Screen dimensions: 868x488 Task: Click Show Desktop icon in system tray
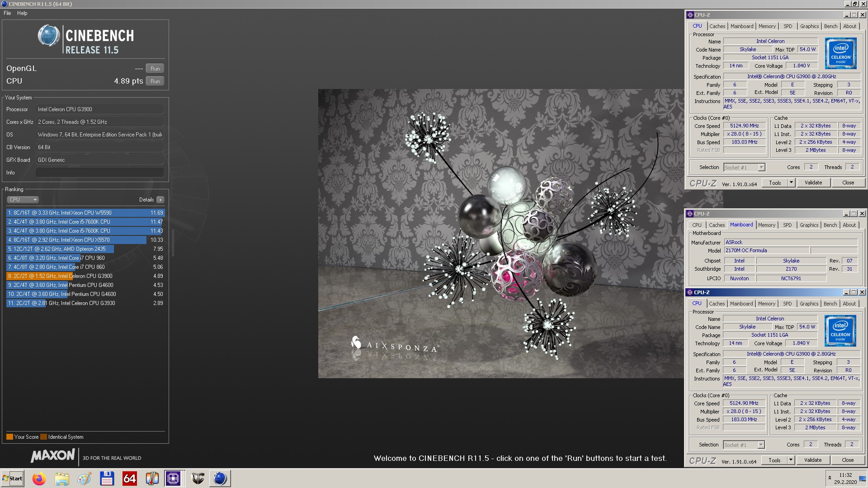pyautogui.click(x=863, y=479)
